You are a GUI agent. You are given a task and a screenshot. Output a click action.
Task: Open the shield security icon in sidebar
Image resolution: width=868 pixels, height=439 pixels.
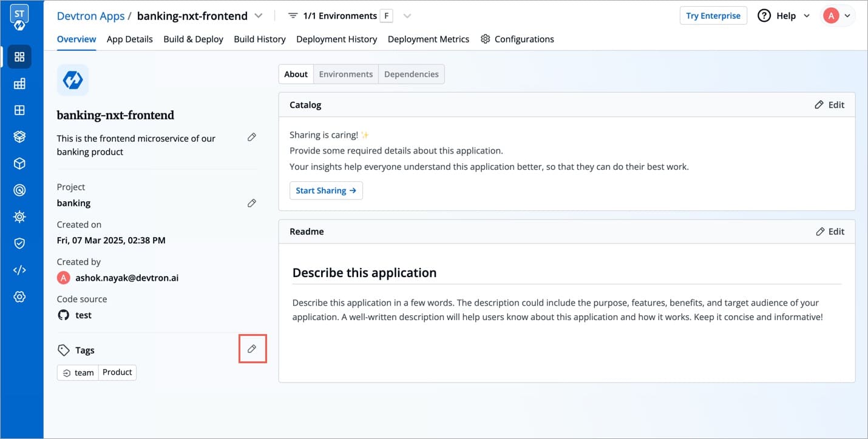pyautogui.click(x=19, y=243)
